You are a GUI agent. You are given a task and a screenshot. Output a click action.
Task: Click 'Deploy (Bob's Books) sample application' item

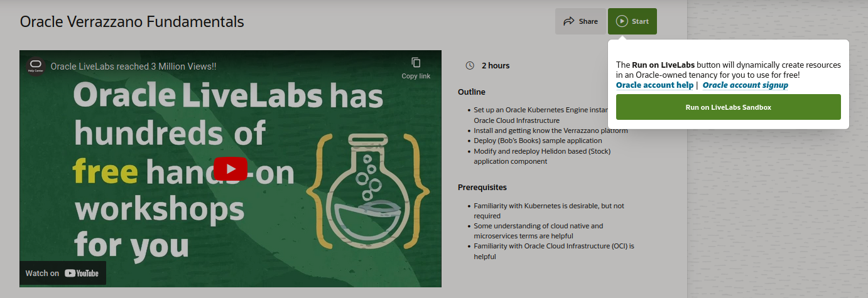pyautogui.click(x=538, y=141)
